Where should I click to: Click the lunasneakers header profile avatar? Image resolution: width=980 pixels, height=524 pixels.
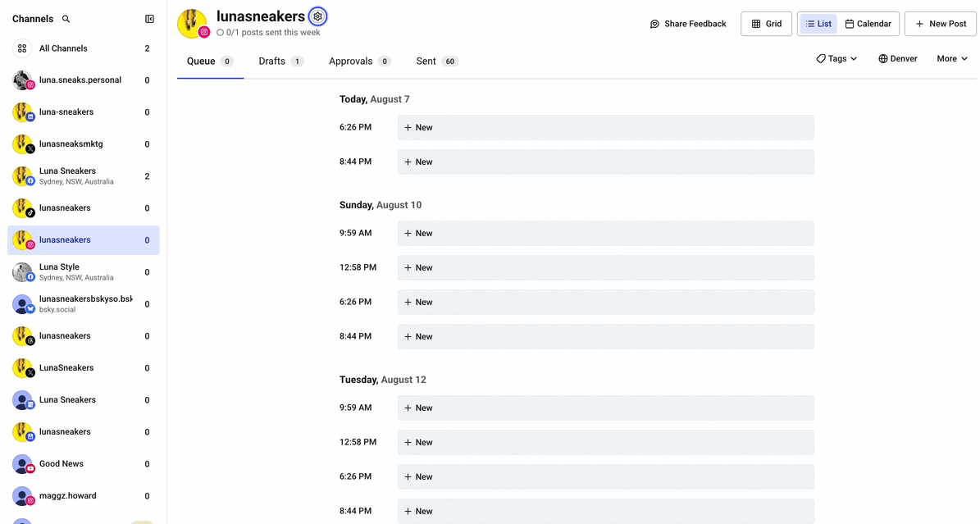pyautogui.click(x=193, y=24)
